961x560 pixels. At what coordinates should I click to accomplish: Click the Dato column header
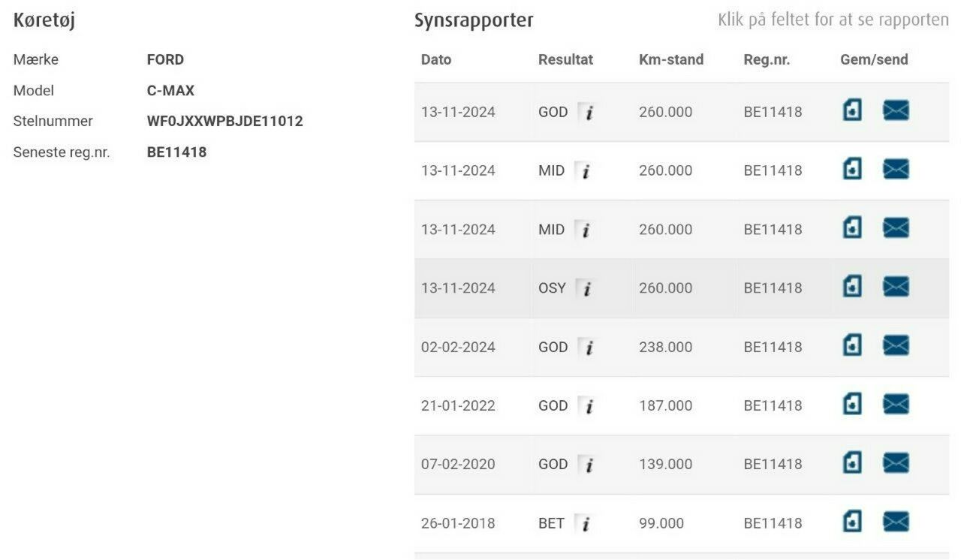point(436,59)
